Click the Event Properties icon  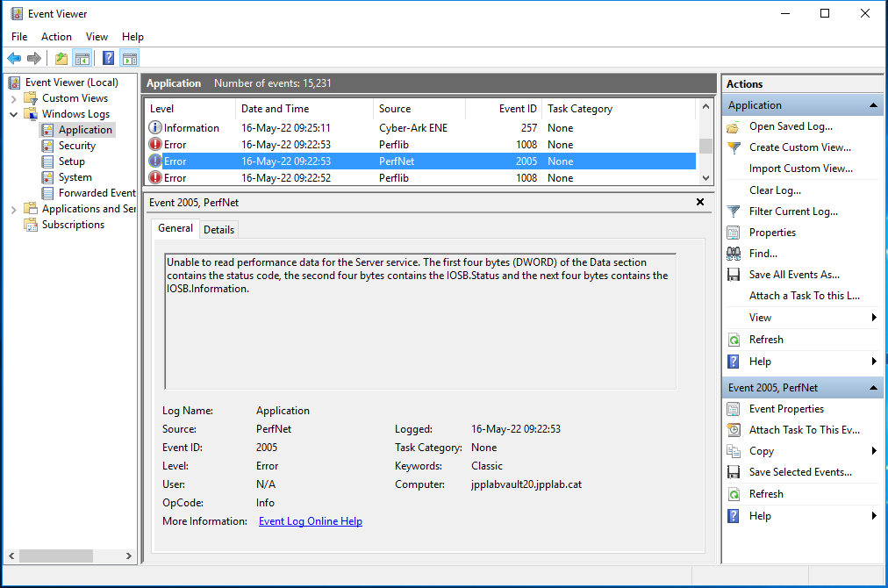click(734, 409)
